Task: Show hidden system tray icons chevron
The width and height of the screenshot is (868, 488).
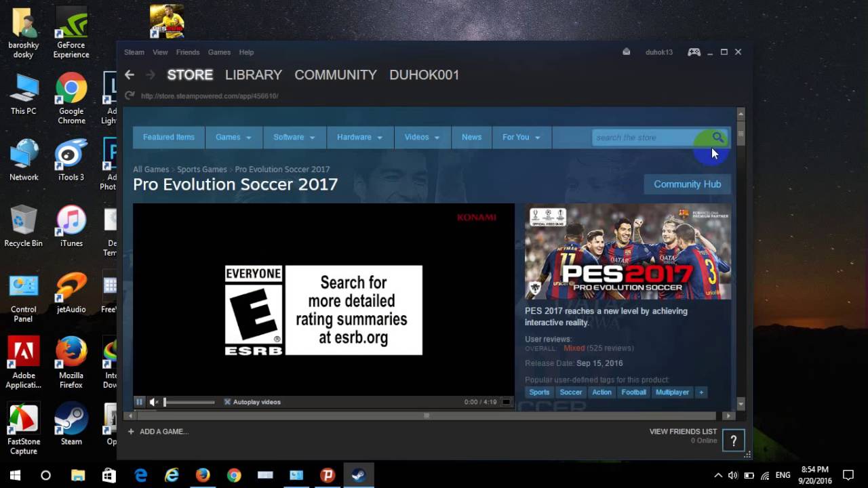Action: (718, 475)
